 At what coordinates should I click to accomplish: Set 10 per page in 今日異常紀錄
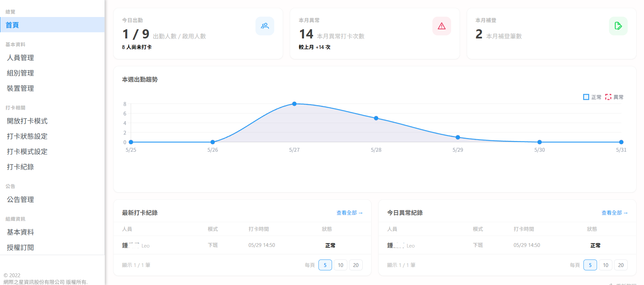coord(606,265)
